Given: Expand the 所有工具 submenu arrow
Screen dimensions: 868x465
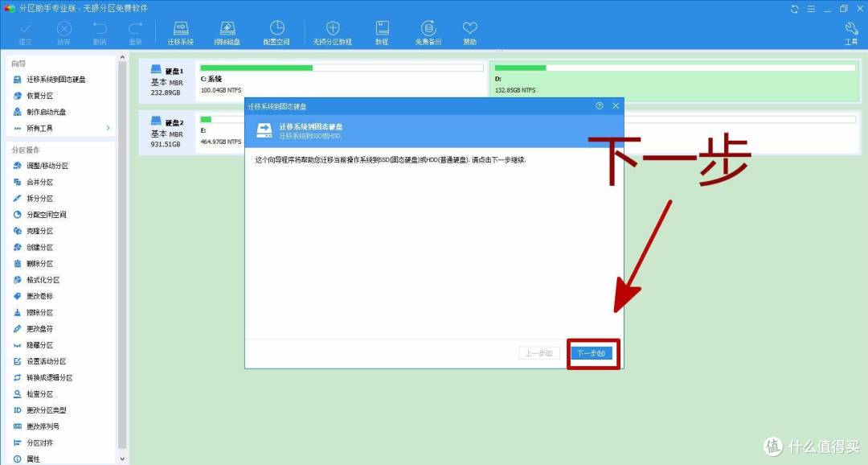Looking at the screenshot, I should [108, 128].
